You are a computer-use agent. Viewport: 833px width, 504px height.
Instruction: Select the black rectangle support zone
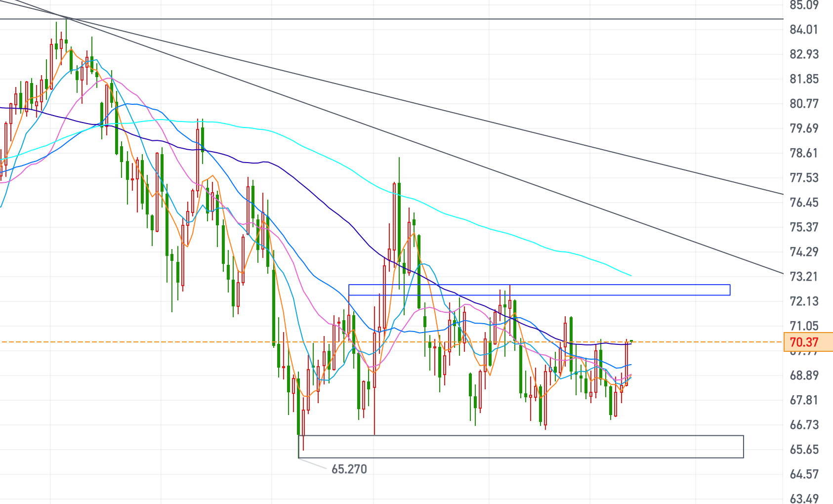pyautogui.click(x=521, y=447)
